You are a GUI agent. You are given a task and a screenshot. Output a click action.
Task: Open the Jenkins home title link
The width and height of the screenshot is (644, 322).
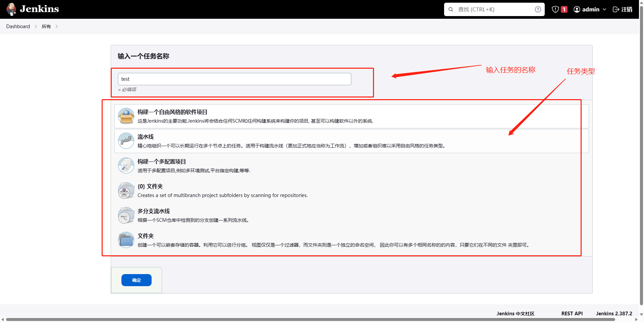(39, 9)
